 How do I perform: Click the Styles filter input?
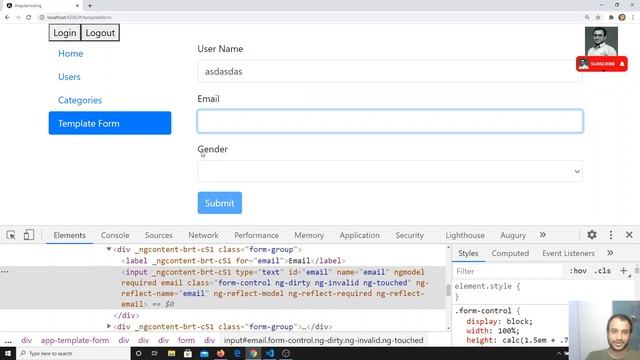[508, 271]
